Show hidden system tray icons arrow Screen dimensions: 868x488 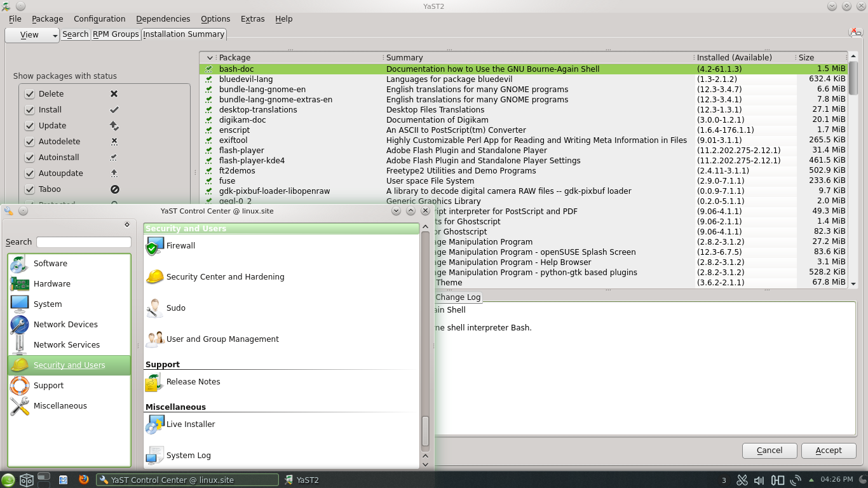click(x=810, y=480)
